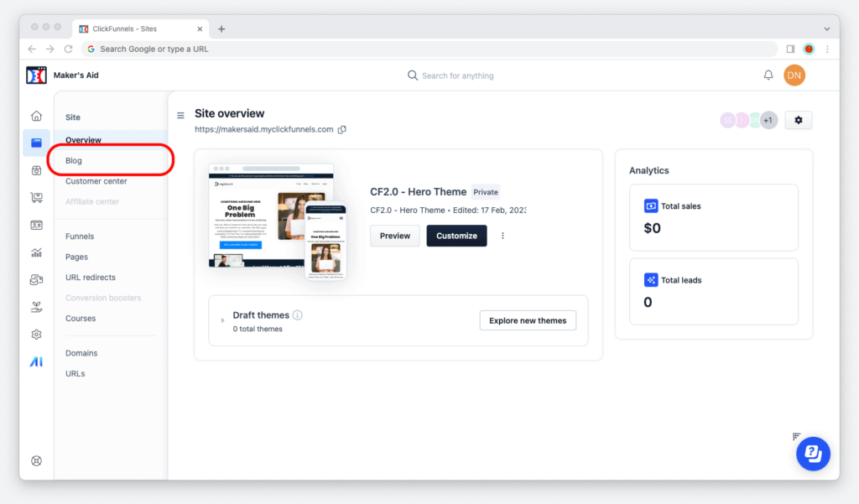The height and width of the screenshot is (504, 859).
Task: Close the ClickFunnels - Sites tab
Action: coord(200,29)
